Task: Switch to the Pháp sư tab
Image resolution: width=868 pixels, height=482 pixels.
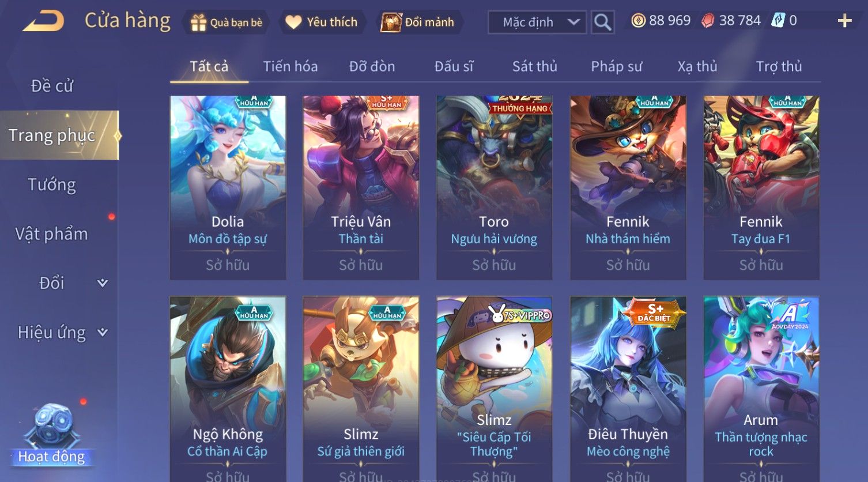Action: (616, 66)
